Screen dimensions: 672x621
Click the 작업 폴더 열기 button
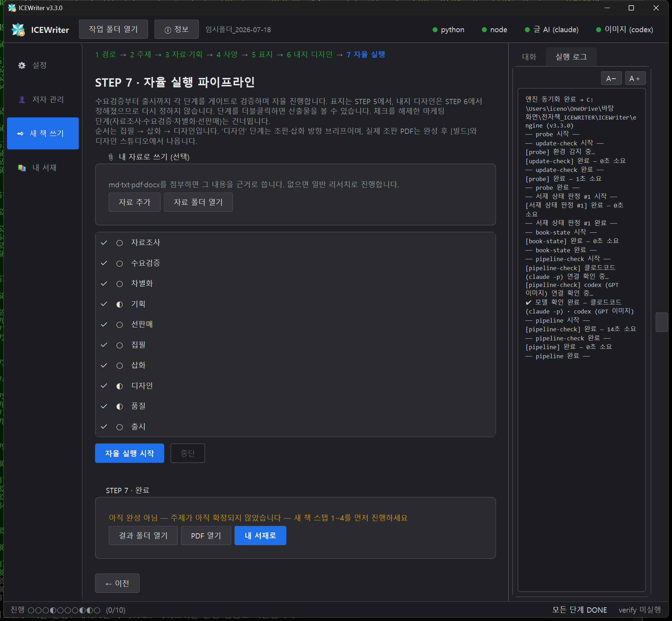click(x=113, y=29)
